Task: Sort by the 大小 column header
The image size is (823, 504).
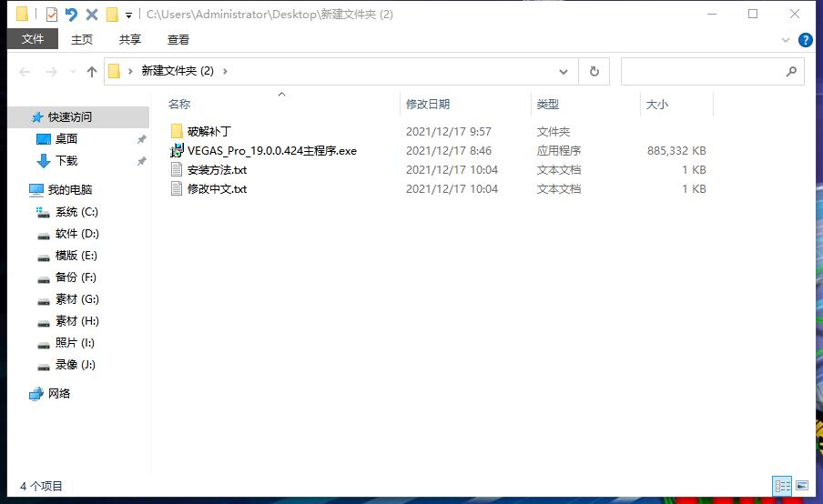Action: [656, 105]
